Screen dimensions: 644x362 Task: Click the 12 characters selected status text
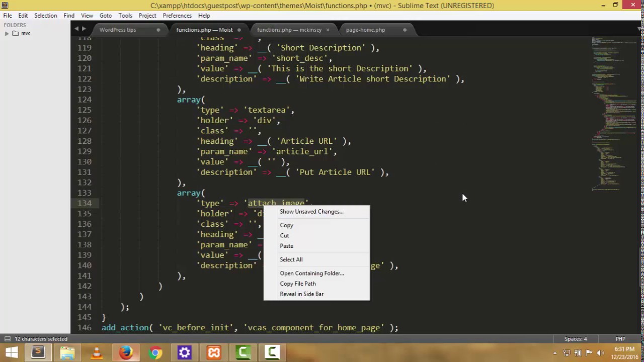pos(41,339)
